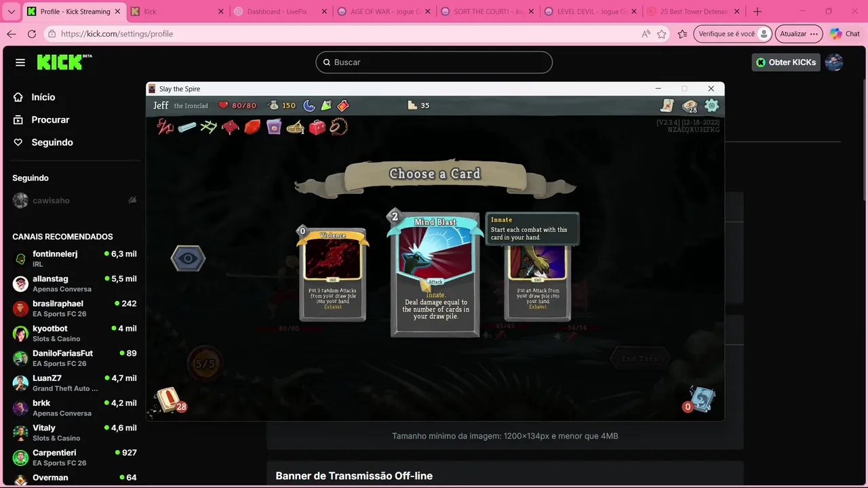Screen dimensions: 868x488
Task: Open the favorites list icon
Action: (683, 34)
